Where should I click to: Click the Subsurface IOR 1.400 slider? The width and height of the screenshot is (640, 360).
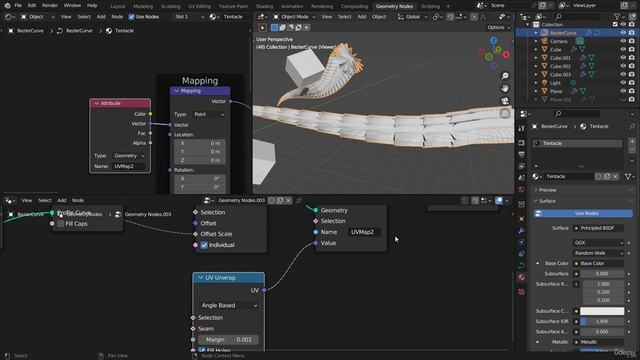(x=602, y=321)
